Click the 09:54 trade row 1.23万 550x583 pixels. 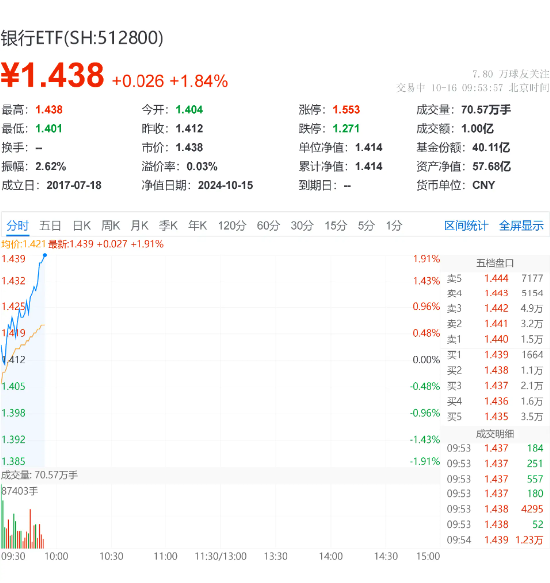[x=495, y=540]
